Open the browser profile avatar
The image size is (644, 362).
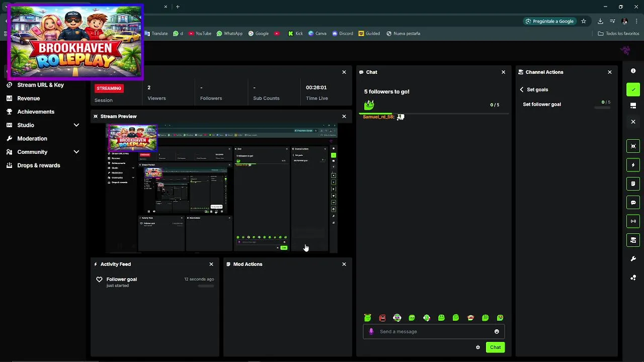pos(624,21)
